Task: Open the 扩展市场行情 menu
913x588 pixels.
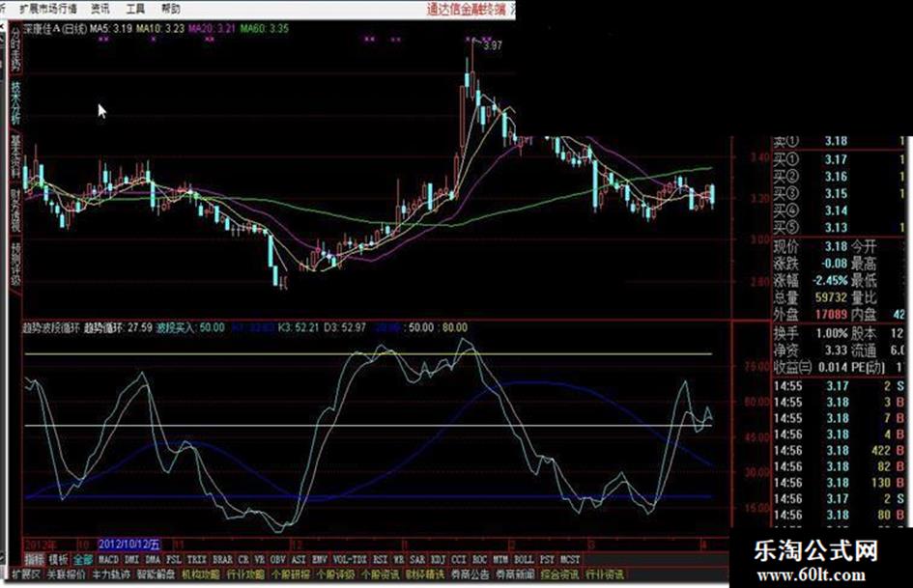Action: click(x=48, y=9)
